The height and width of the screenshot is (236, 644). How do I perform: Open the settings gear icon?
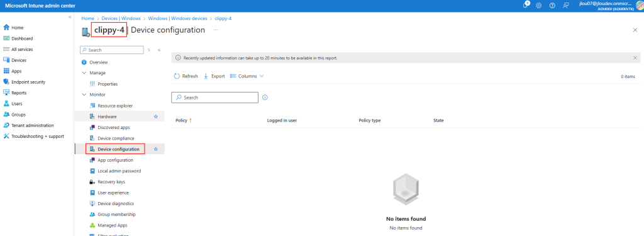click(x=539, y=5)
